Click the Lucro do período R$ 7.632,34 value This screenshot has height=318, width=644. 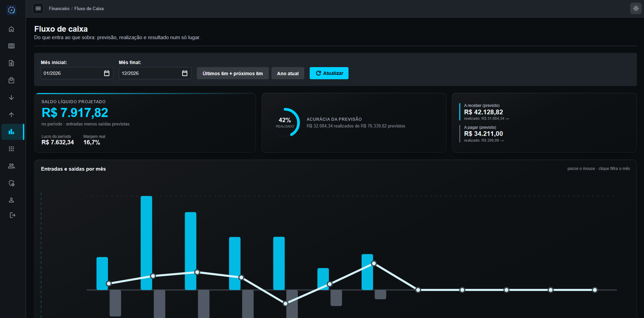(x=58, y=142)
